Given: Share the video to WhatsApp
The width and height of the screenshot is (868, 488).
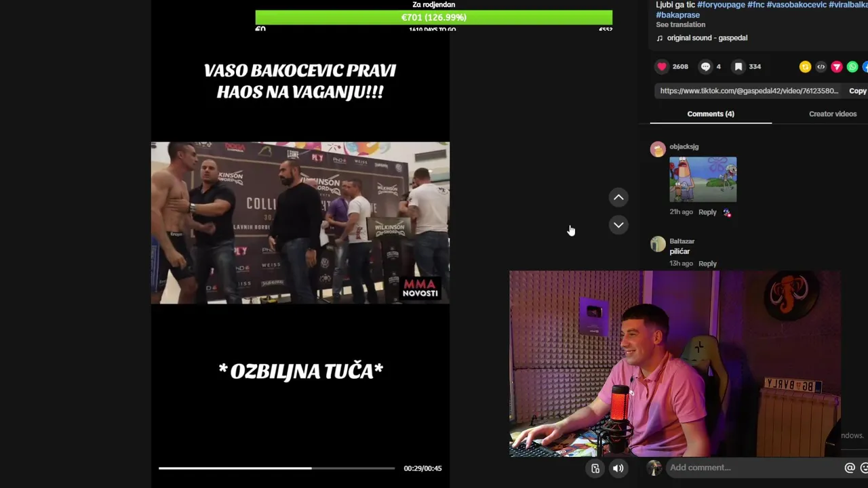Looking at the screenshot, I should [x=852, y=66].
